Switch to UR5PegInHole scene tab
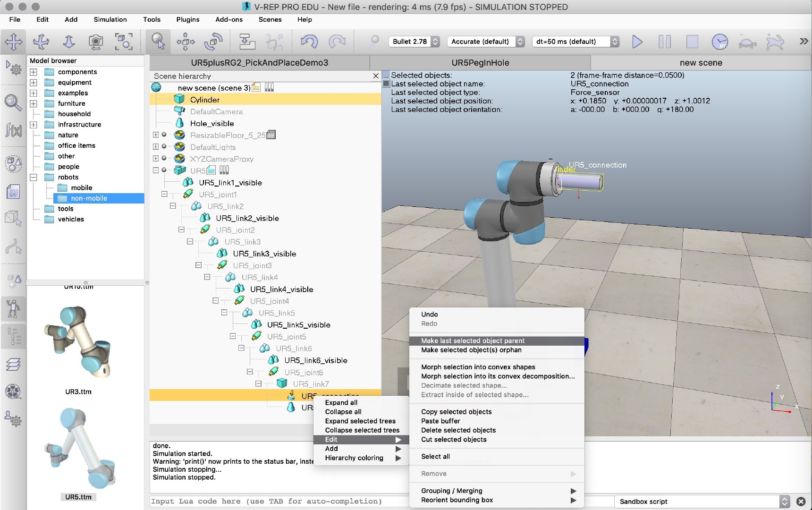This screenshot has height=510, width=812. point(480,63)
